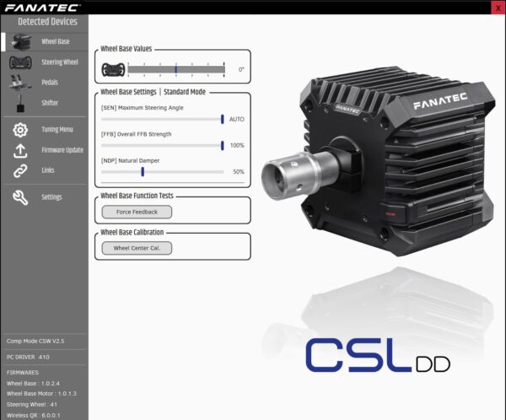This screenshot has width=506, height=420.
Task: Click the 50% Natural Damper value
Action: (239, 172)
